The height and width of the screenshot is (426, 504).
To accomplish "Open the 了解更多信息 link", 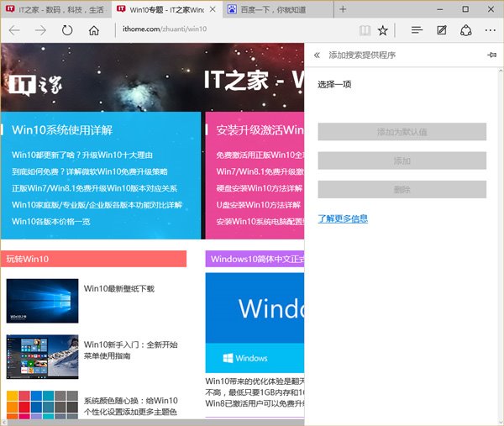I will pos(343,219).
